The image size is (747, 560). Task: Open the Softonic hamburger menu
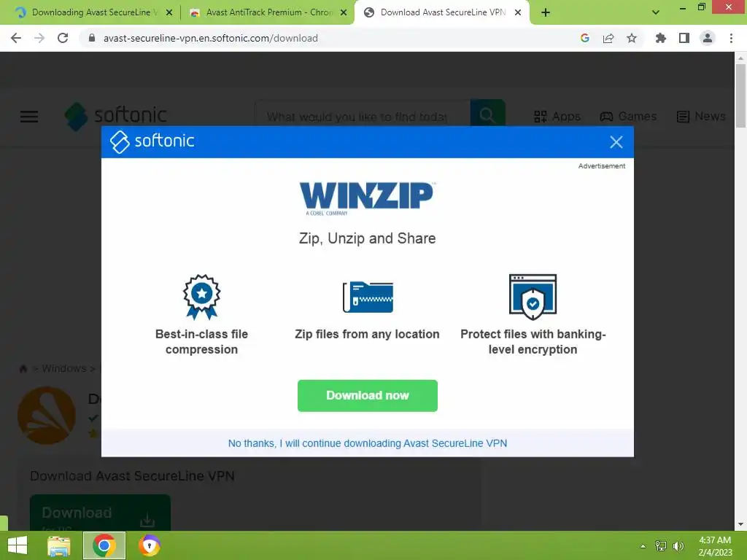pos(29,116)
